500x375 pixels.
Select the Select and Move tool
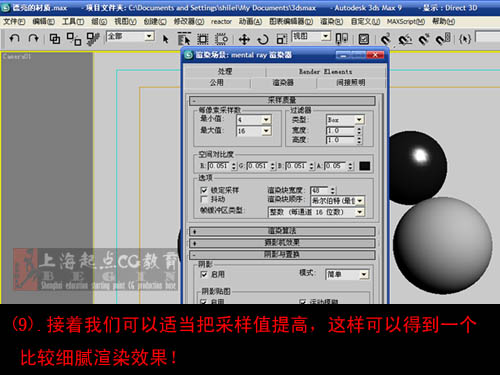coord(244,39)
